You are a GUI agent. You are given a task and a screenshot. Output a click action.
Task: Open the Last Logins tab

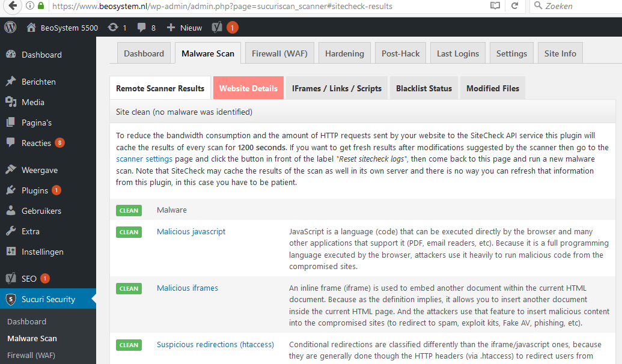[458, 53]
